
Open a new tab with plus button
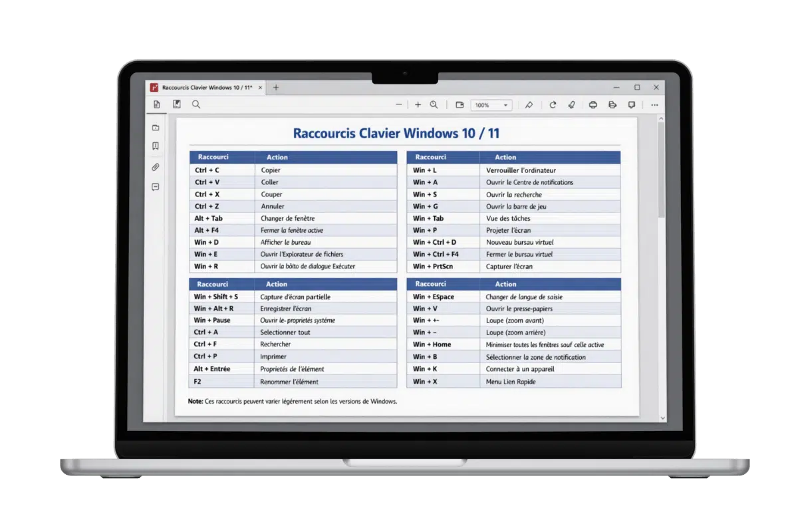tap(276, 87)
